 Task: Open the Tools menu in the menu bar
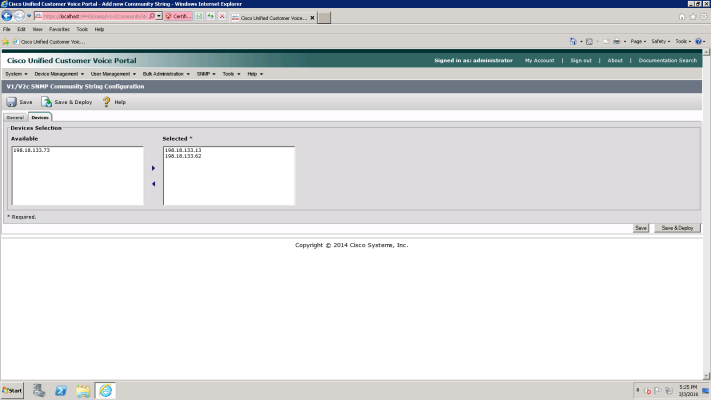82,29
